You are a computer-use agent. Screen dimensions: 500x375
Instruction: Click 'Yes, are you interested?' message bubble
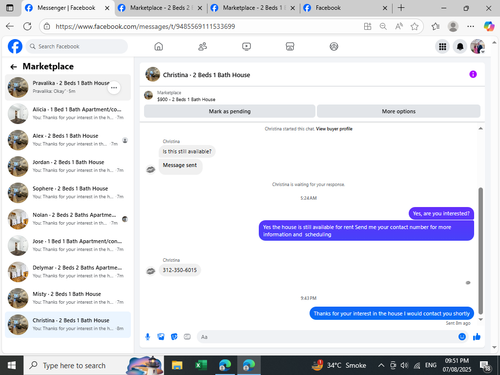coord(441,213)
